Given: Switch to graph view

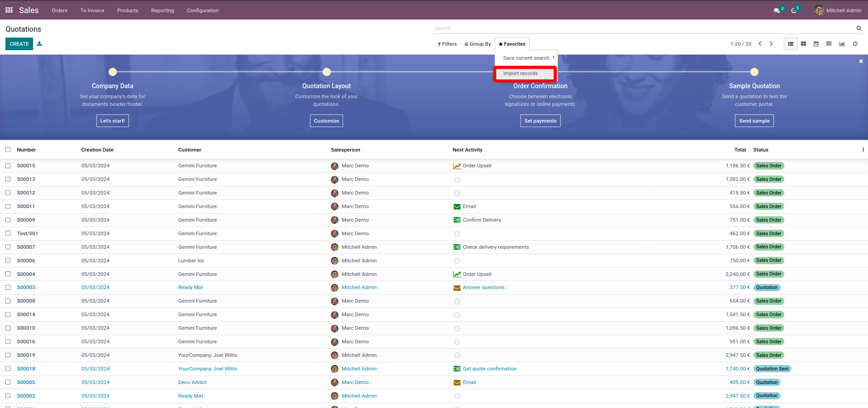Looking at the screenshot, I should click(x=842, y=44).
